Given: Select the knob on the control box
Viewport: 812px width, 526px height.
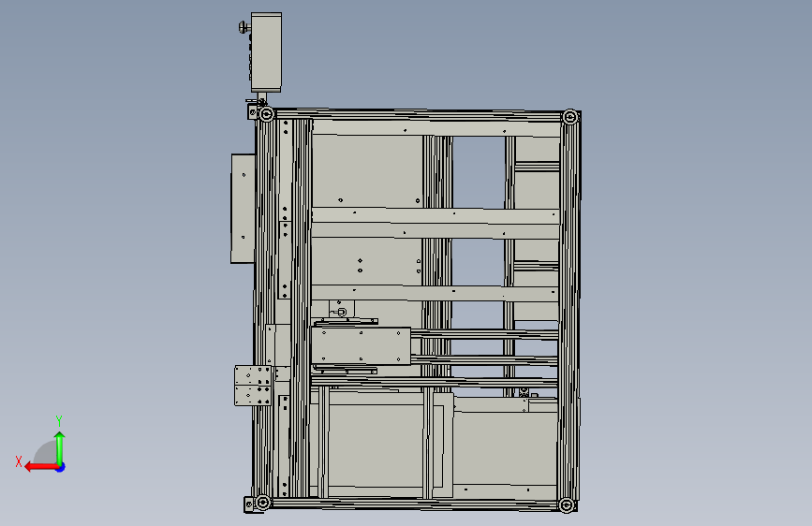Looking at the screenshot, I should (244, 26).
